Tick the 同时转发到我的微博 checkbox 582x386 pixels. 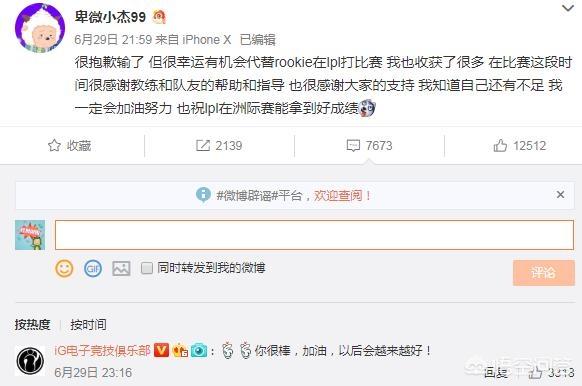147,268
